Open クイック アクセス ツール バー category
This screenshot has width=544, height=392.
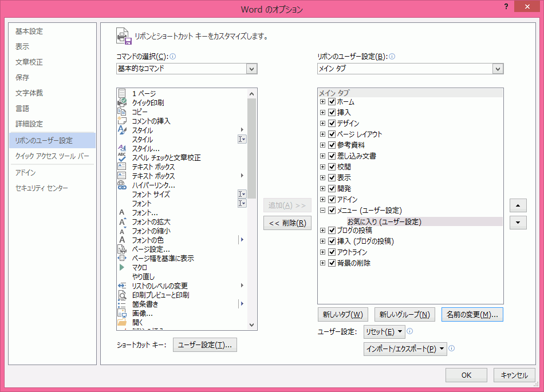point(52,156)
